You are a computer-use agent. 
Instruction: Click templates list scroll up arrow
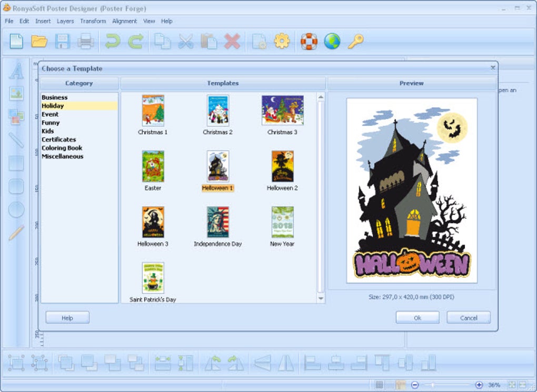(x=321, y=97)
